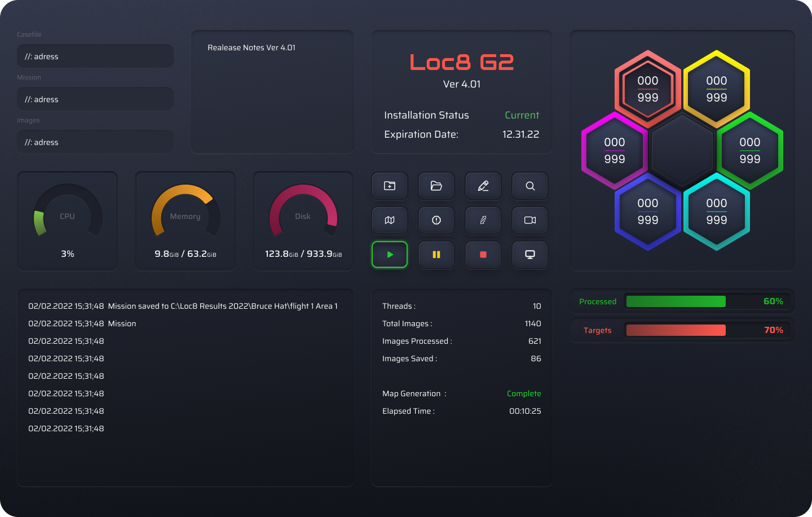Click the exclamation alert icon button
The height and width of the screenshot is (517, 812).
[436, 220]
